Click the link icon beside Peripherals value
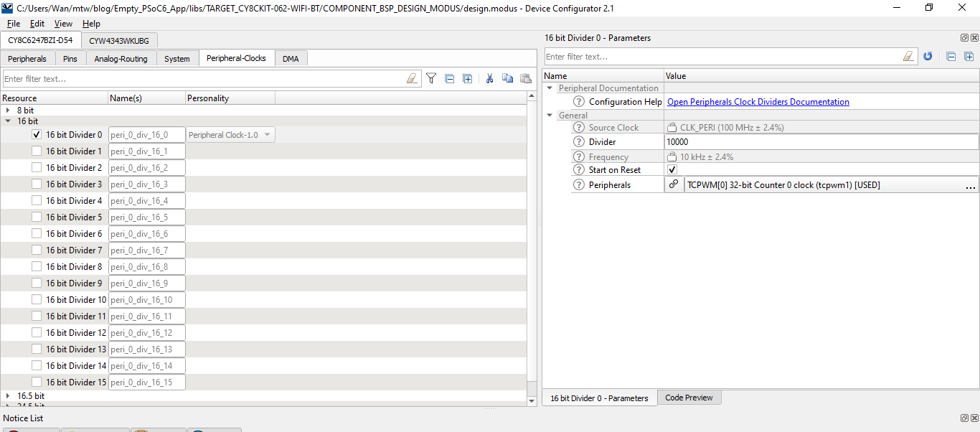 click(x=674, y=185)
